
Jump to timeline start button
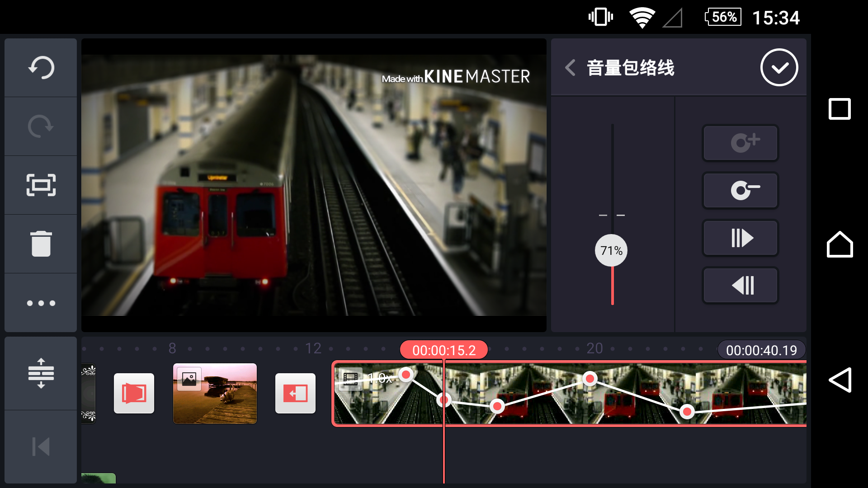[x=41, y=447]
